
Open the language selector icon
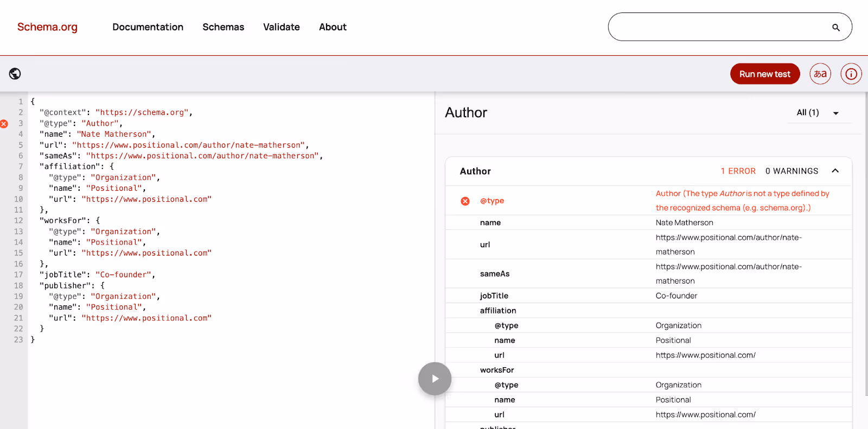click(x=820, y=74)
